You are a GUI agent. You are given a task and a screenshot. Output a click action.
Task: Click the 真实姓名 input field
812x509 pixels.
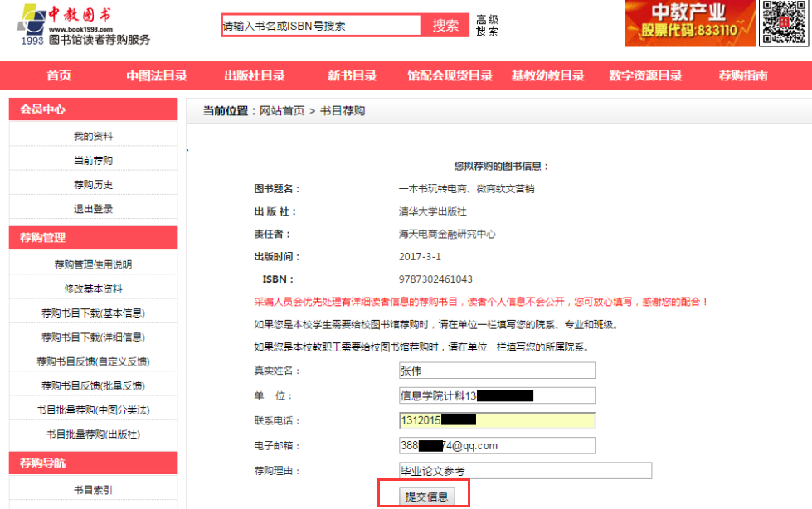pos(496,371)
